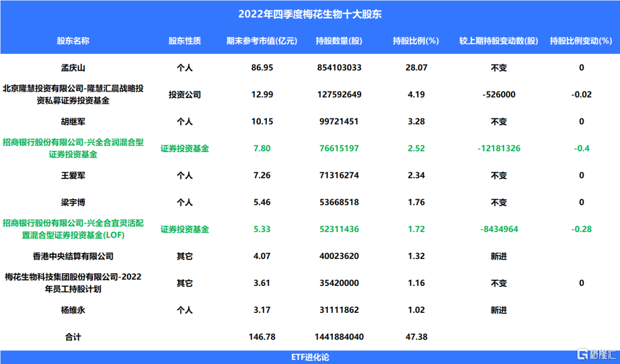Click shareholder name '梁宇博'
The image size is (620, 364).
pos(73,202)
